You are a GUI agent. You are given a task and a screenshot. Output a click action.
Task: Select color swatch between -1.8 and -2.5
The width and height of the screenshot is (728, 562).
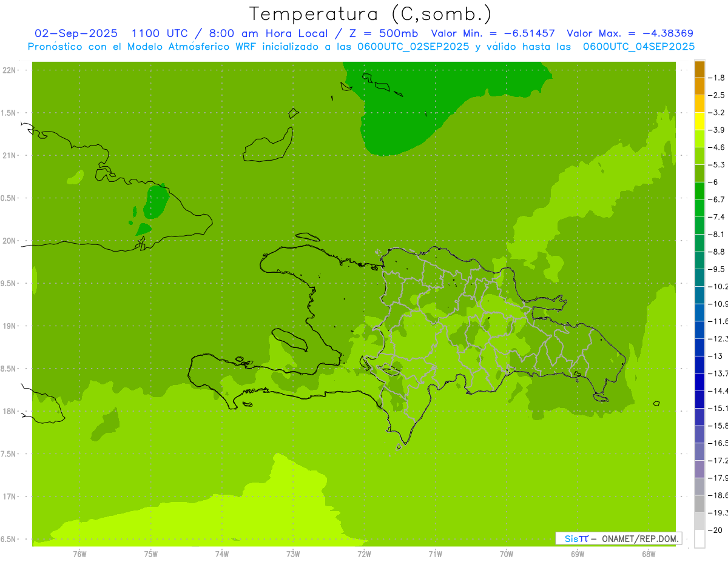coord(699,86)
